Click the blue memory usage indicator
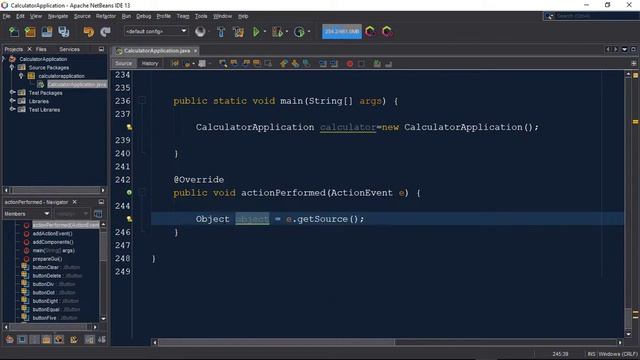The height and width of the screenshot is (360, 640). pyautogui.click(x=342, y=31)
